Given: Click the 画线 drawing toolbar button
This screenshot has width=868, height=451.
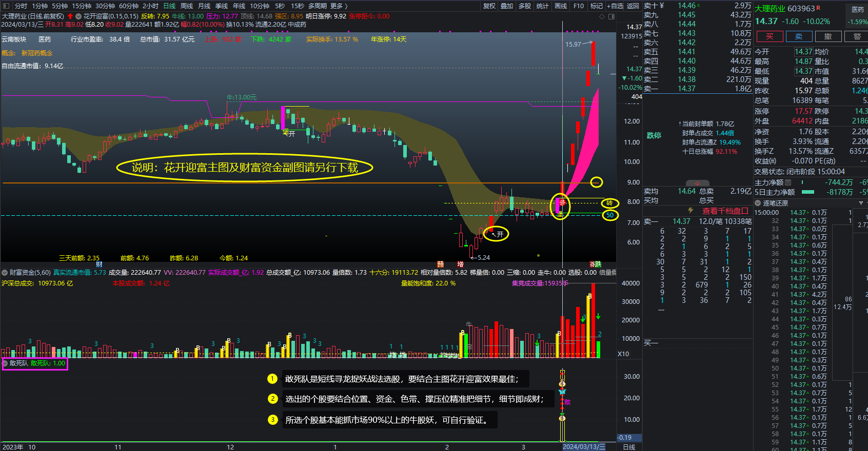Looking at the screenshot, I should coord(561,6).
